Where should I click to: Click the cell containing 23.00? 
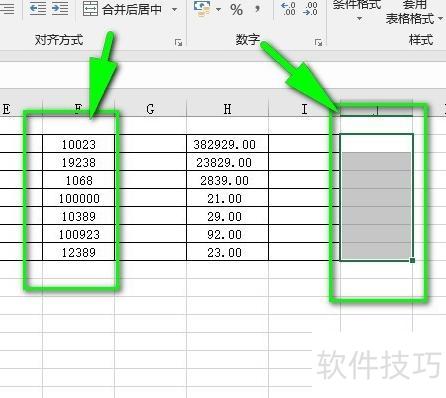click(x=227, y=252)
